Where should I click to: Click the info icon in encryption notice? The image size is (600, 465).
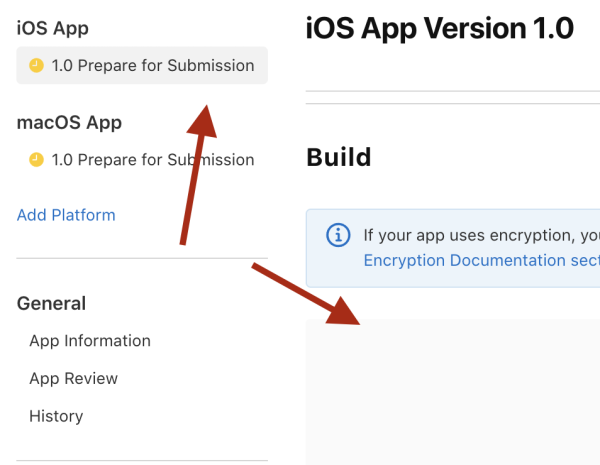[x=339, y=236]
